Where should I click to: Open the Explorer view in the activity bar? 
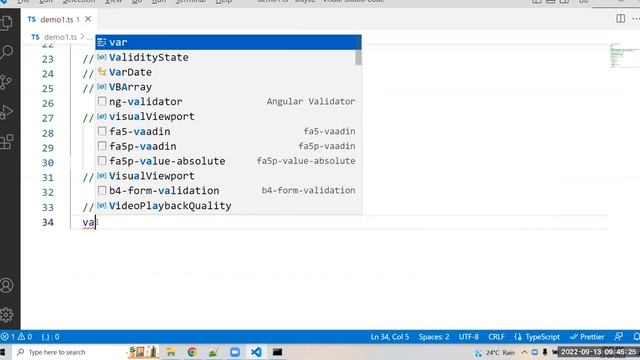[7, 23]
